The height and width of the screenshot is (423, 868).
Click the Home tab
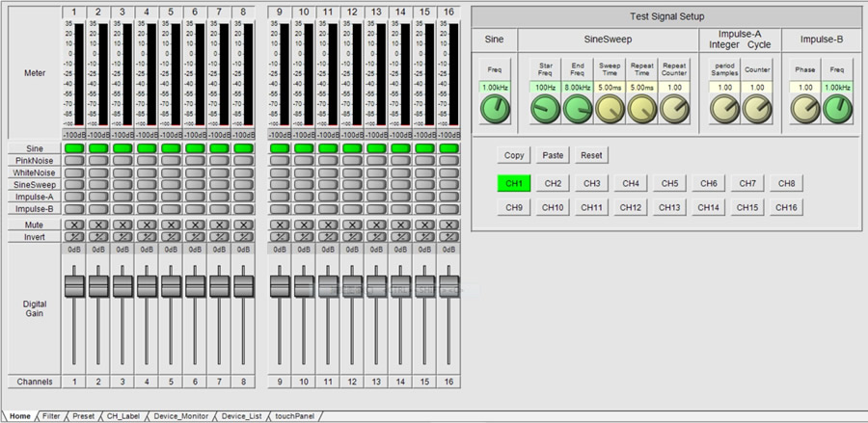pyautogui.click(x=20, y=416)
